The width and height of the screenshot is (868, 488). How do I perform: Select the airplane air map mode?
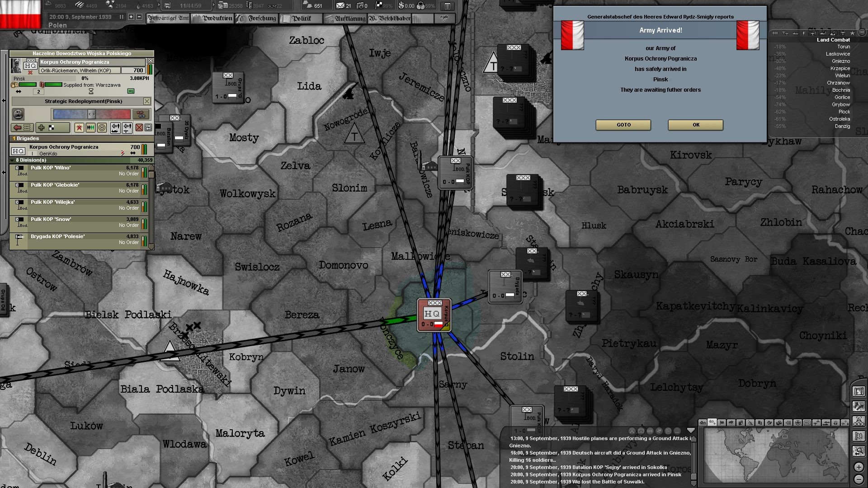pos(816,423)
